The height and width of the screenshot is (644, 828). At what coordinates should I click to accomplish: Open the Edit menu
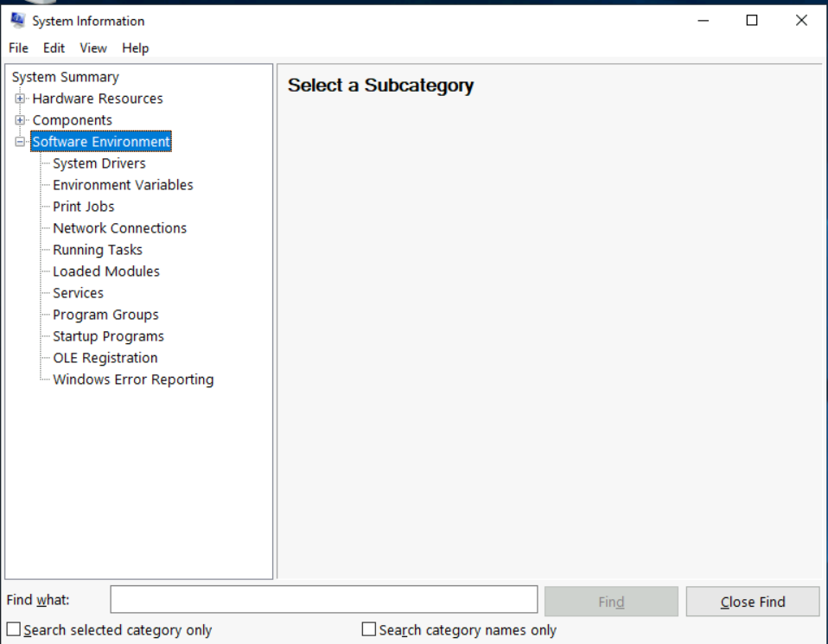(54, 48)
